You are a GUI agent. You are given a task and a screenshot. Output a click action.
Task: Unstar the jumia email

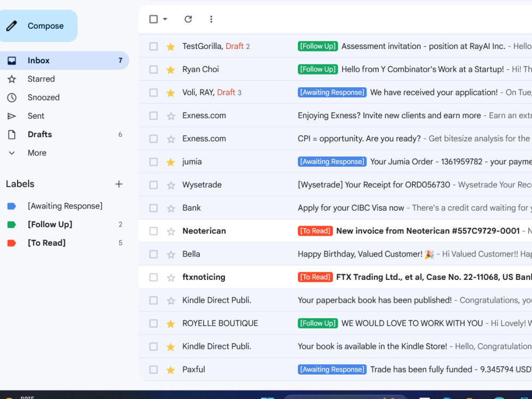[171, 162]
